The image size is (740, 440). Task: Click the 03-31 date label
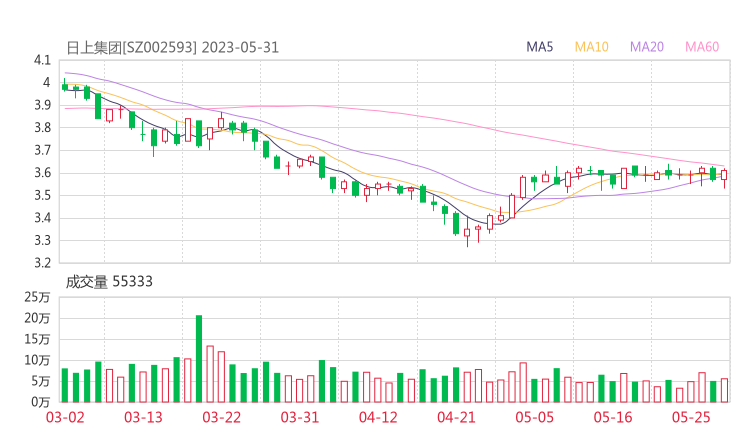(x=300, y=418)
